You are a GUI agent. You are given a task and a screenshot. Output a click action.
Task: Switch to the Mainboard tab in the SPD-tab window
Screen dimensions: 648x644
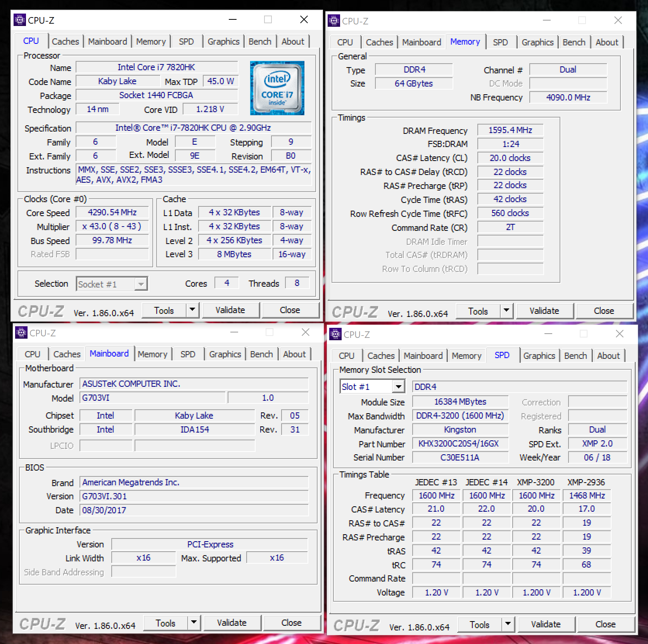click(x=423, y=356)
